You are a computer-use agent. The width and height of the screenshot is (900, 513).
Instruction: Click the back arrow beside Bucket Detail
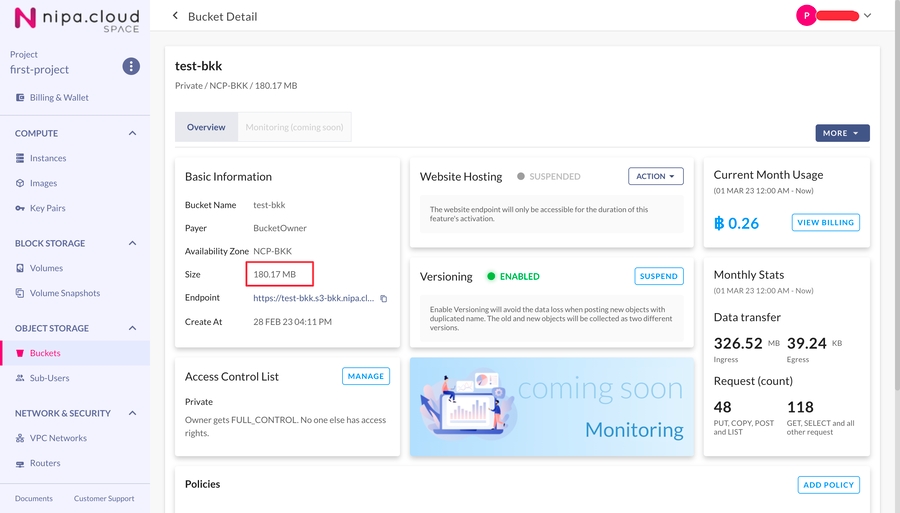coord(176,16)
